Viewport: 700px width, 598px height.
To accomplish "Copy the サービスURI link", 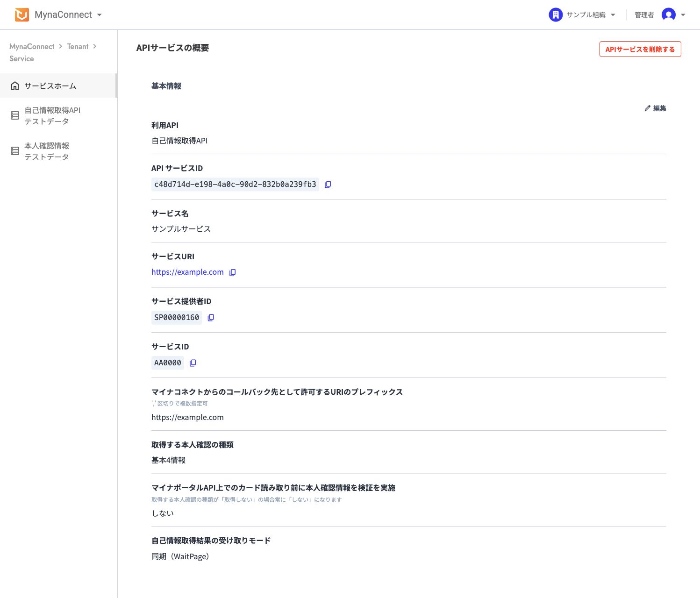I will click(233, 272).
